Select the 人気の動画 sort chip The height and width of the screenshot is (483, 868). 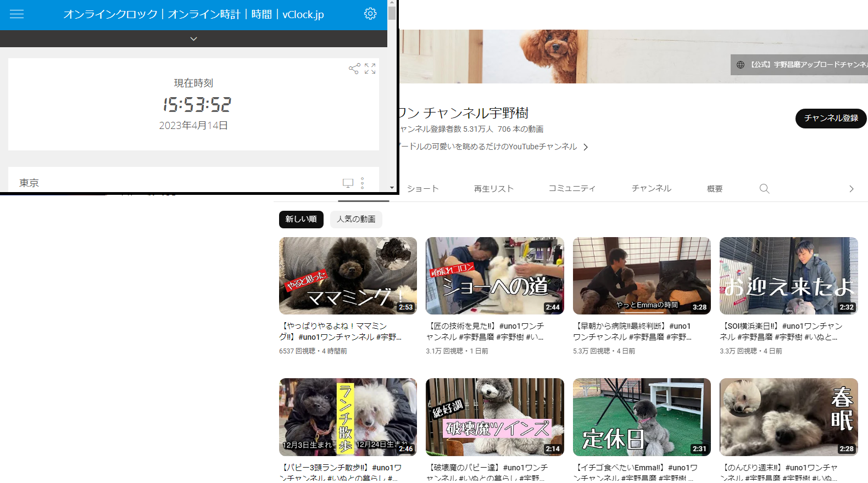pyautogui.click(x=356, y=219)
